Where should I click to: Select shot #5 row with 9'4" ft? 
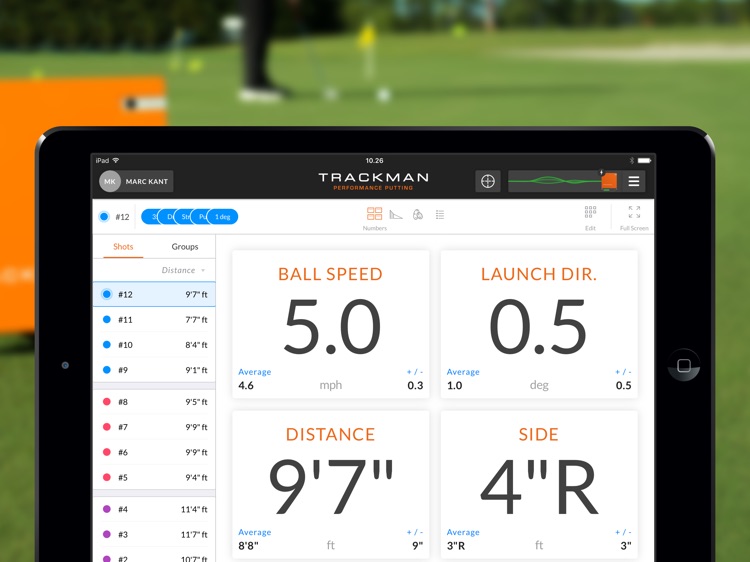(154, 477)
